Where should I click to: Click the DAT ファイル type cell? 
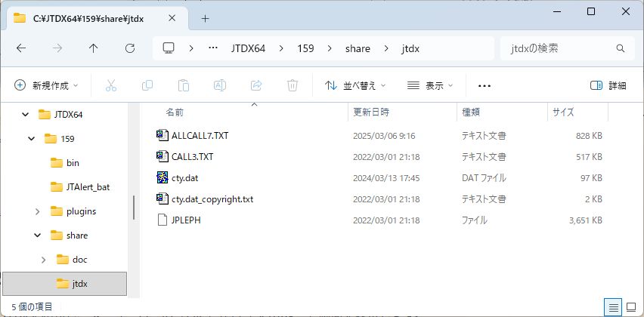(x=484, y=178)
